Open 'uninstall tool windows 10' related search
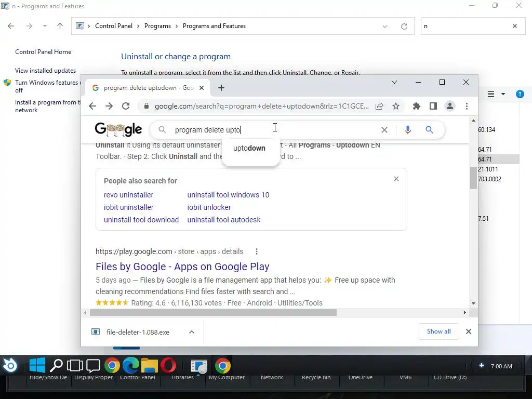 tap(229, 195)
